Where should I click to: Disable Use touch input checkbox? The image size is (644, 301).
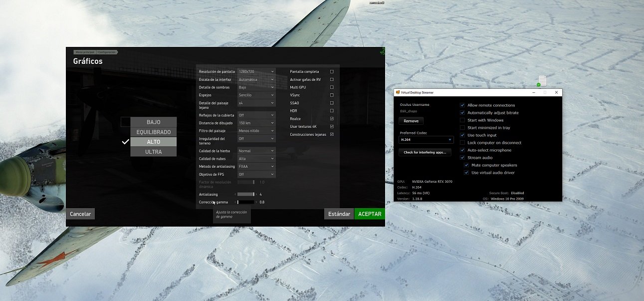click(x=462, y=135)
